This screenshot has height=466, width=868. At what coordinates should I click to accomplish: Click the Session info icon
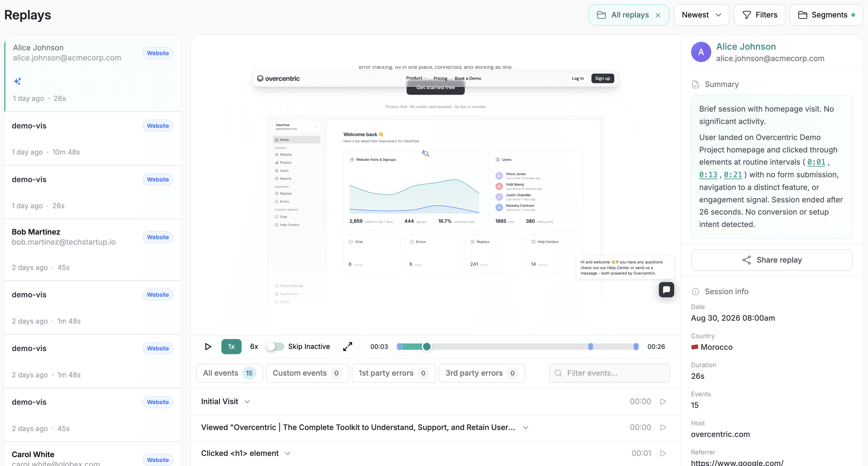point(695,292)
